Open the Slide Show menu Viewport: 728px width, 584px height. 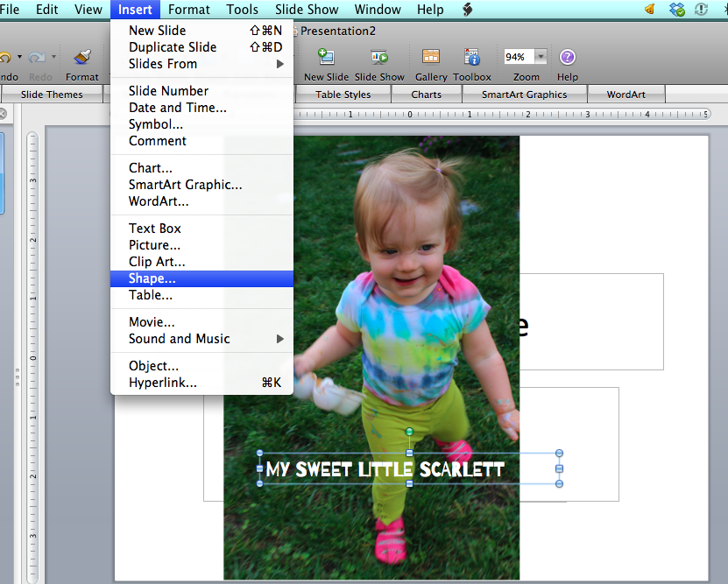307,10
